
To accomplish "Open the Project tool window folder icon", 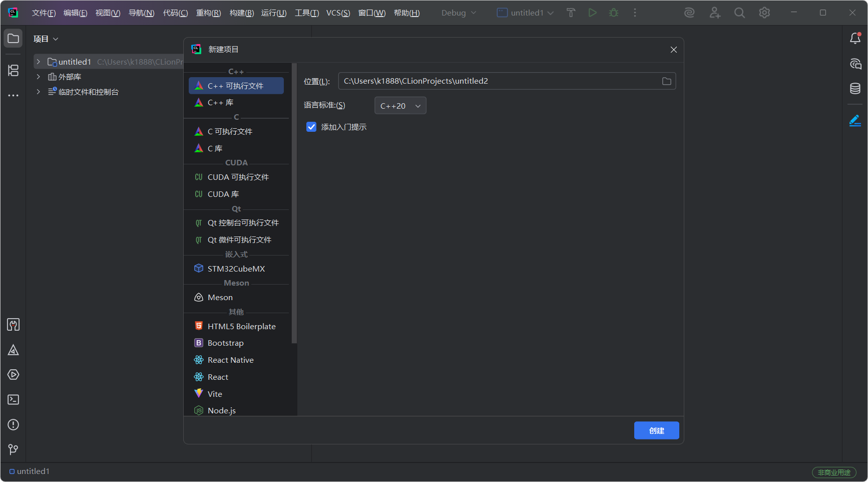I will tap(13, 39).
